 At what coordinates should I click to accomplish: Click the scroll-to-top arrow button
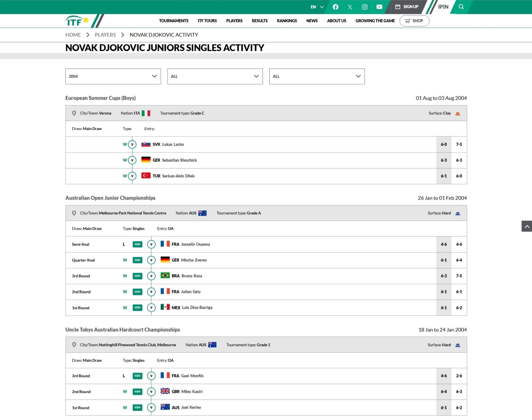527,226
